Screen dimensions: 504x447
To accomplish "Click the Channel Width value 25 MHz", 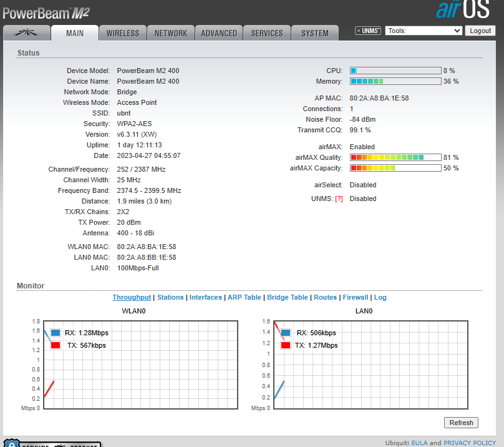I will 129,180.
